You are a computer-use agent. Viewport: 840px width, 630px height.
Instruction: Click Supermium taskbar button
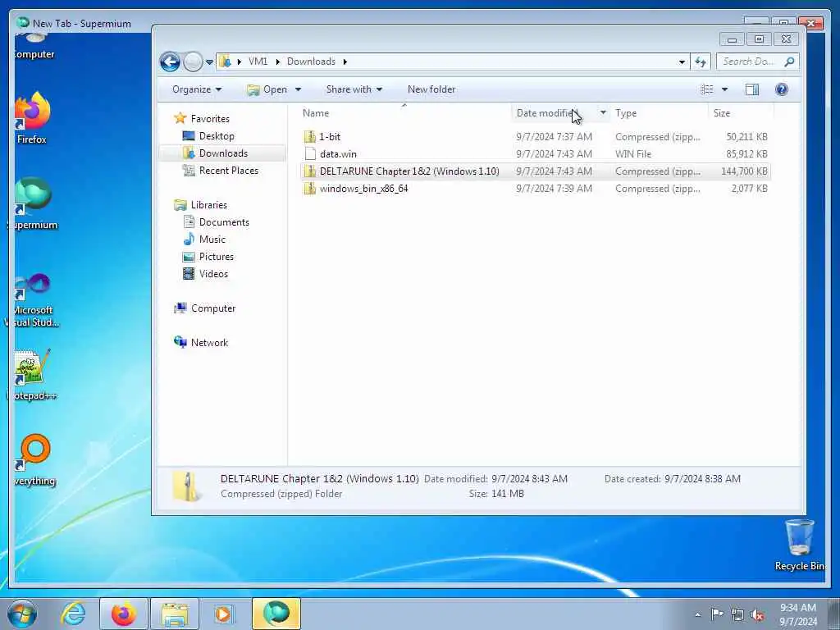276,614
